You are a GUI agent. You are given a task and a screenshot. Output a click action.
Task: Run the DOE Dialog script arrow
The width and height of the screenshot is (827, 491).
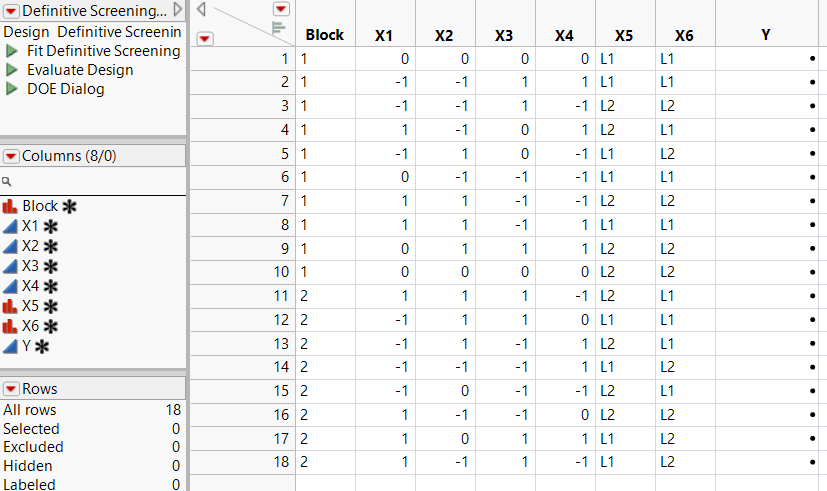click(12, 89)
